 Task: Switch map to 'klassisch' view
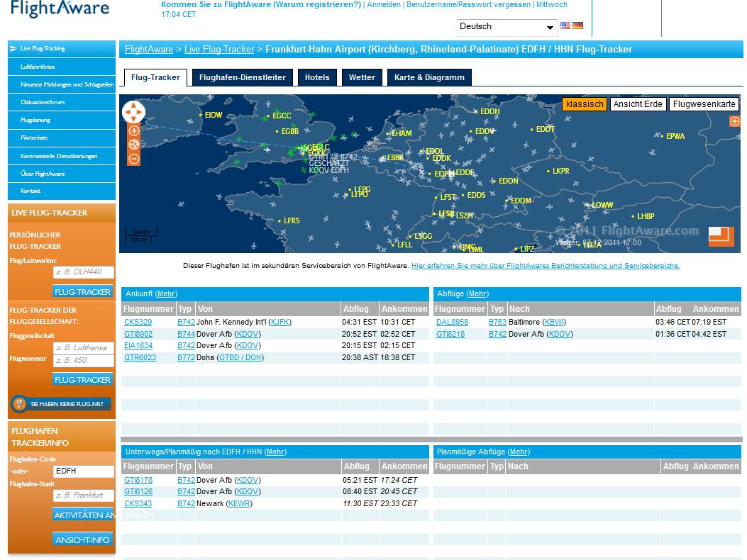[585, 104]
